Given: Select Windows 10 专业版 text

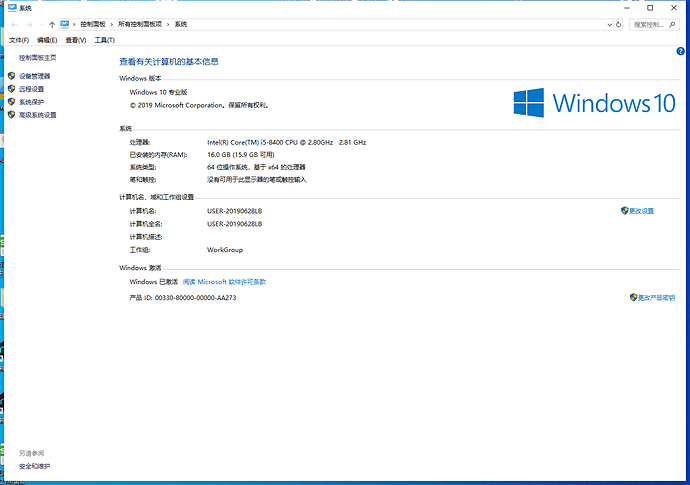Looking at the screenshot, I should pos(158,92).
